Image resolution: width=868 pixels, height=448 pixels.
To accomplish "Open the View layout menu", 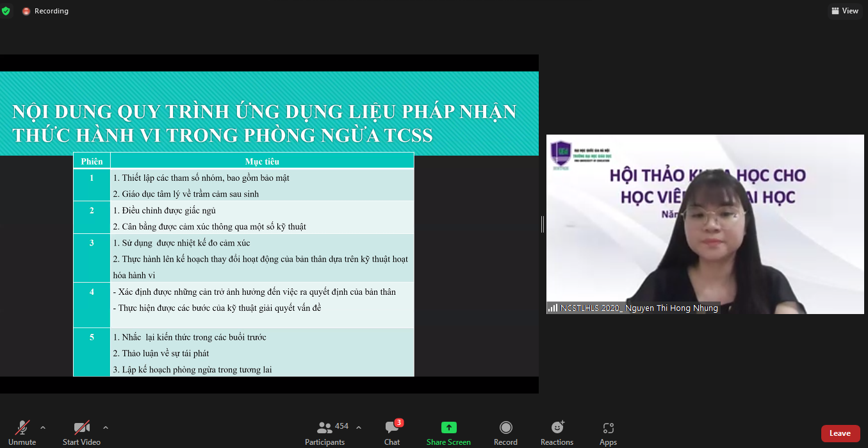I will (x=844, y=11).
